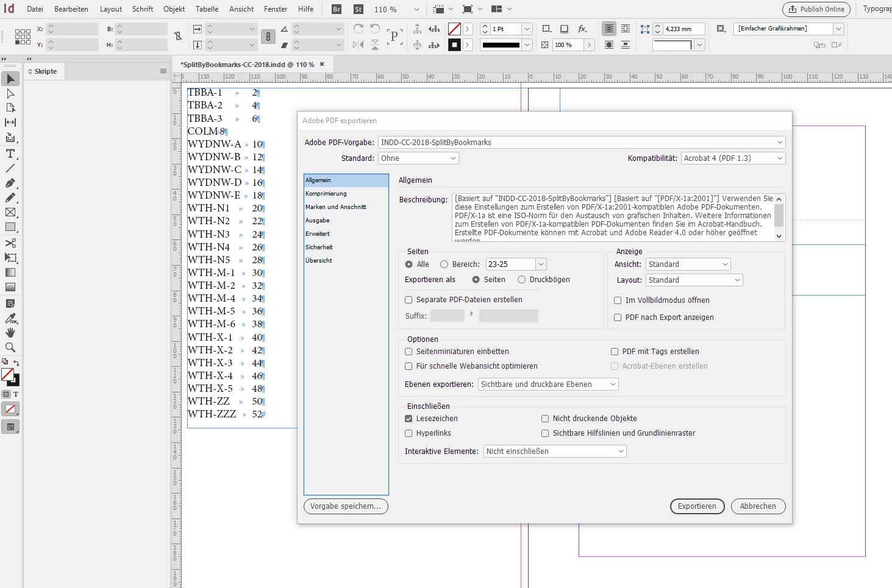Click the fx effects icon
Viewport: 892px width, 588px height.
click(x=583, y=29)
